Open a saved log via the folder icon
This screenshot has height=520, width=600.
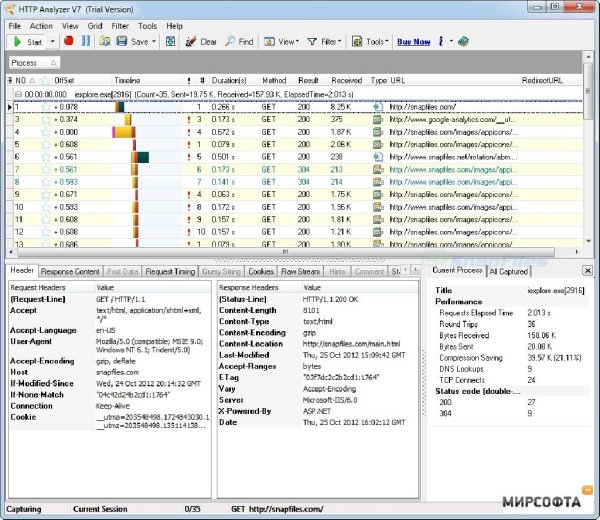(x=104, y=41)
